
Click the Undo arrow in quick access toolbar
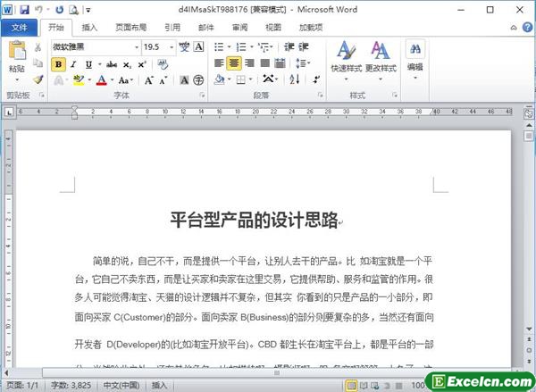click(x=38, y=10)
